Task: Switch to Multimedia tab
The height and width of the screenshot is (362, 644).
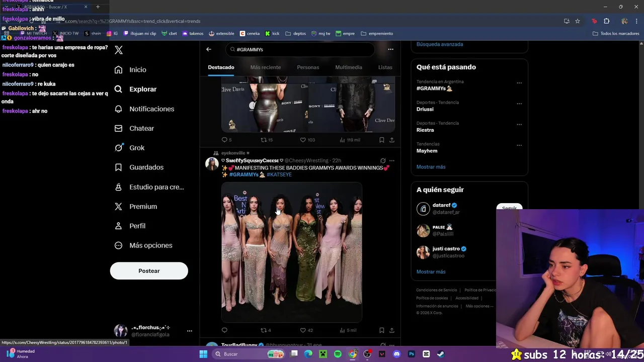Action: point(349,67)
